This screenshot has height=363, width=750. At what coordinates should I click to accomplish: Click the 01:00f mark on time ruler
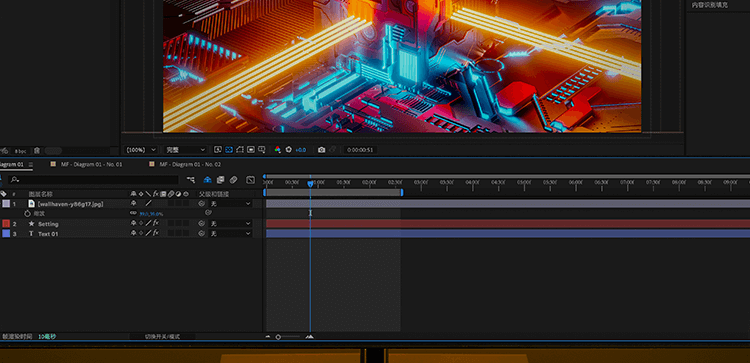click(x=318, y=182)
